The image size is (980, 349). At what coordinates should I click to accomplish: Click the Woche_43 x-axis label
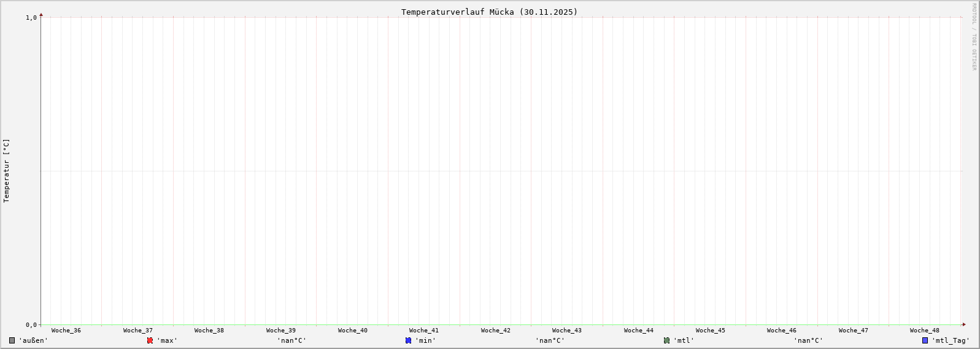(x=567, y=331)
